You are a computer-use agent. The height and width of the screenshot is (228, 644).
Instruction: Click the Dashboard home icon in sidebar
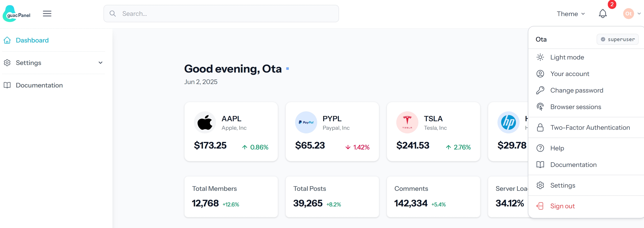tap(7, 40)
